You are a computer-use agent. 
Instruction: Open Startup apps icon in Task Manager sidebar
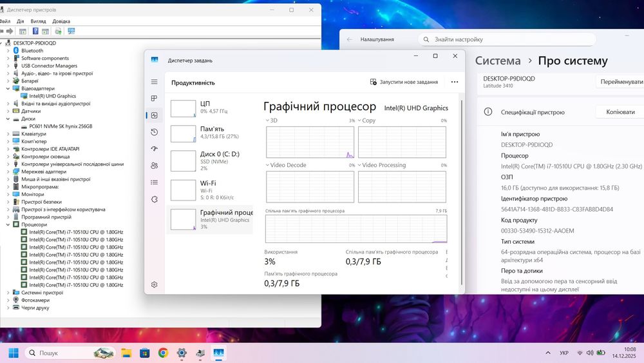pyautogui.click(x=154, y=149)
